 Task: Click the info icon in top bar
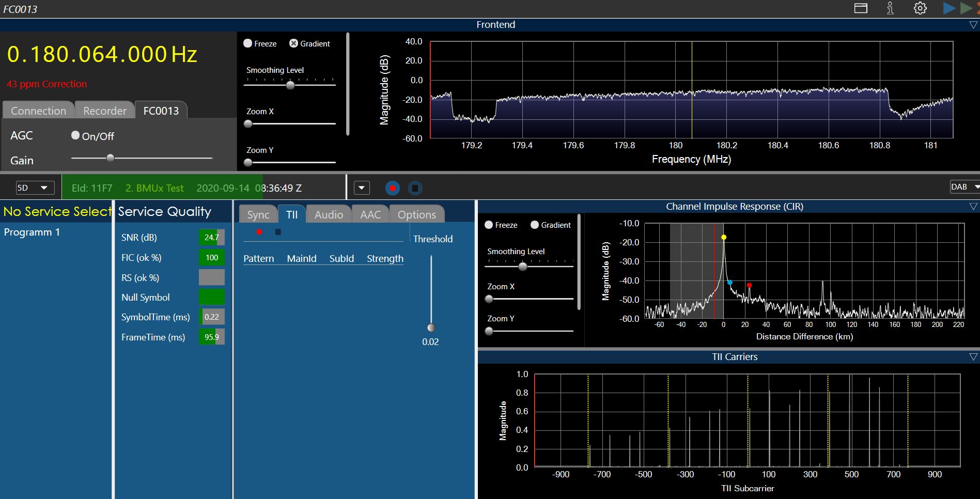pos(890,8)
